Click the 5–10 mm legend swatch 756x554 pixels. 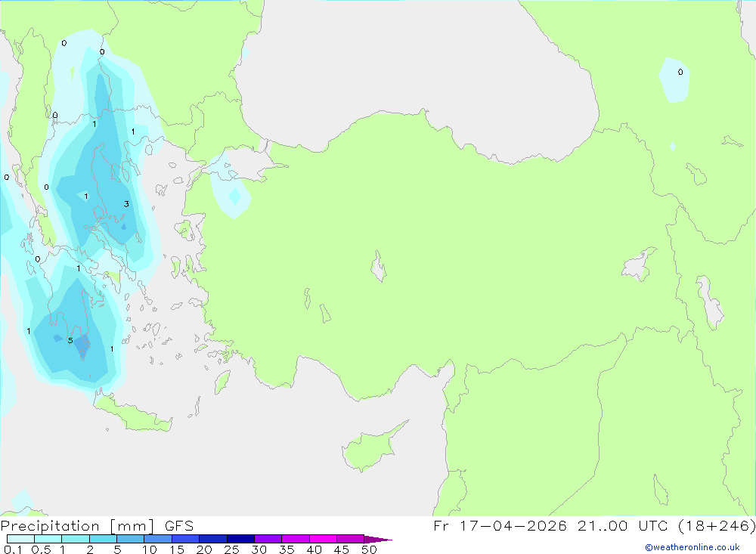(131, 539)
